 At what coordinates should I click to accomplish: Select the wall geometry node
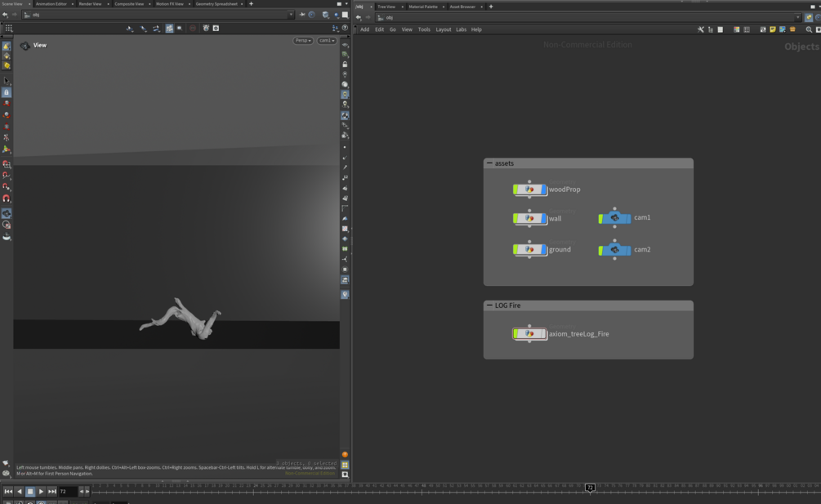pyautogui.click(x=530, y=218)
